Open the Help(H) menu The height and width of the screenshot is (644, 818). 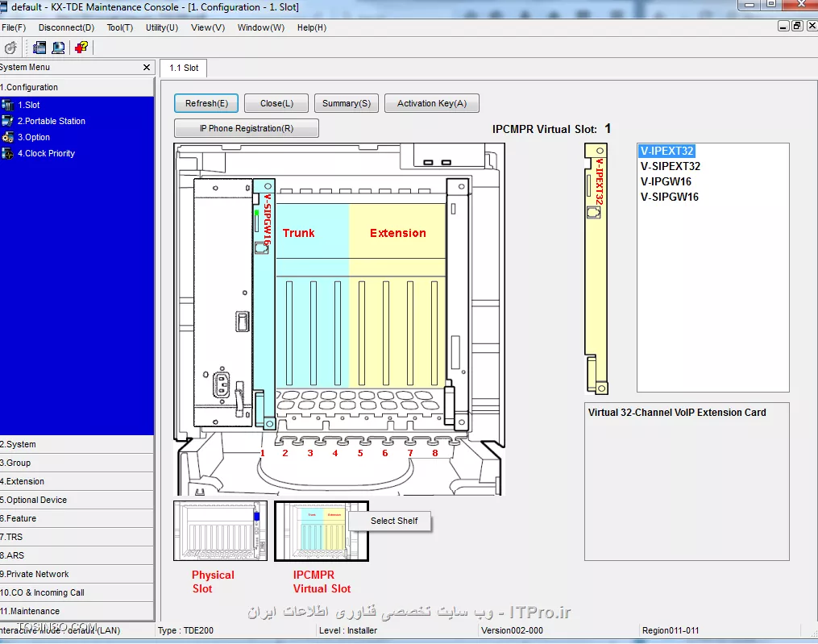312,27
